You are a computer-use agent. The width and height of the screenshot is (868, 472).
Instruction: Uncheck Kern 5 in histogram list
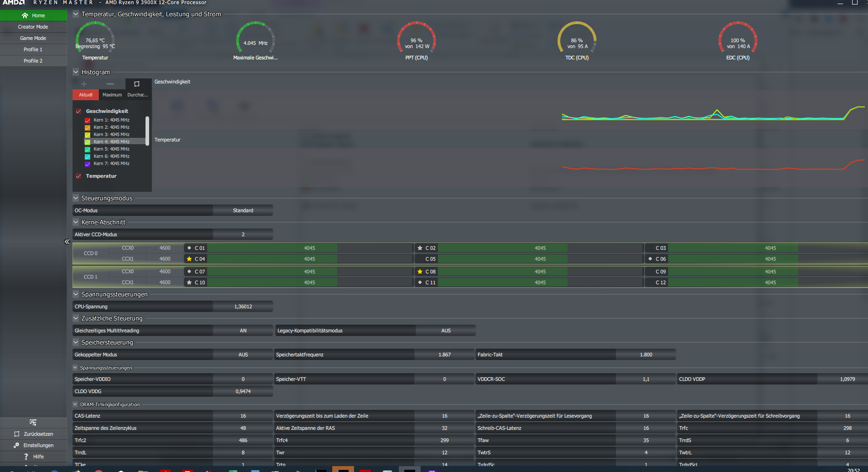(x=87, y=149)
